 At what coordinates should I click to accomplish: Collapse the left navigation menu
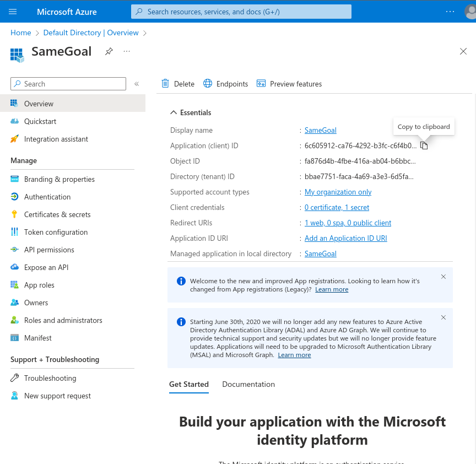[137, 84]
